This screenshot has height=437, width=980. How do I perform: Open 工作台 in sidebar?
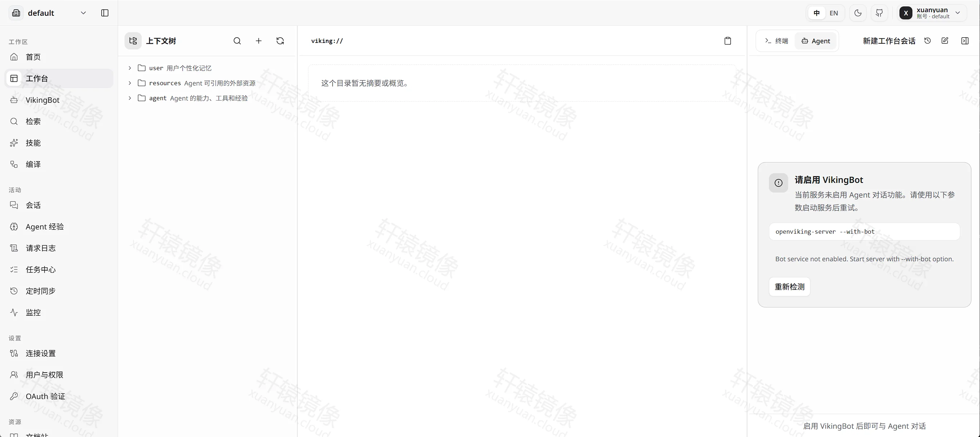[59, 78]
